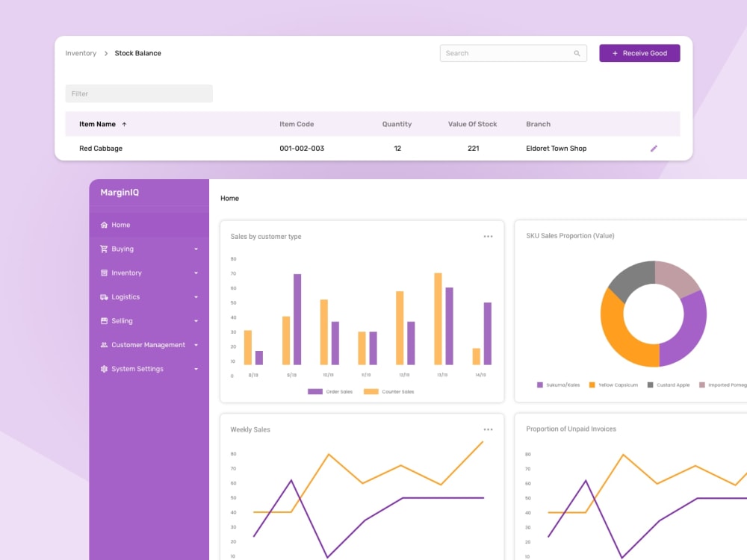Click the truck icon next to Logistics
Image resolution: width=747 pixels, height=560 pixels.
coord(104,296)
